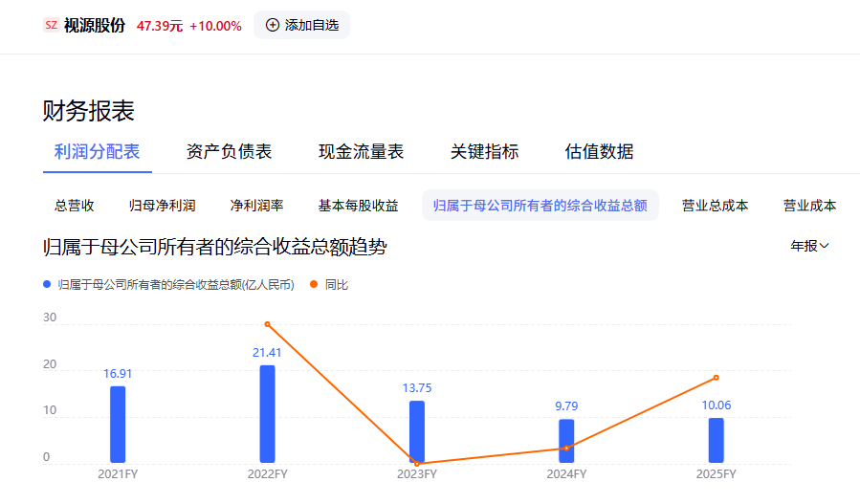Switch to the 资产负债表 tab

pos(229,151)
